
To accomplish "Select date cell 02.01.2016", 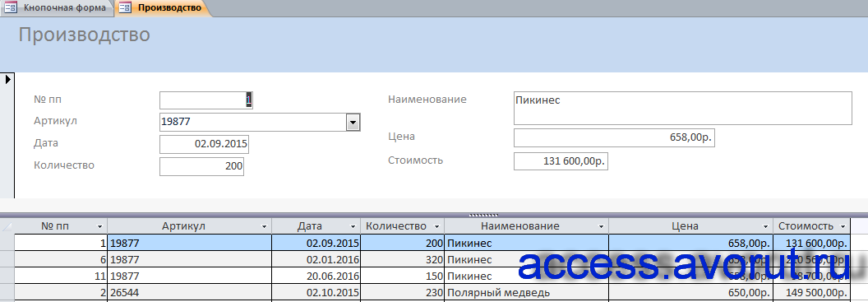I will click(x=316, y=259).
